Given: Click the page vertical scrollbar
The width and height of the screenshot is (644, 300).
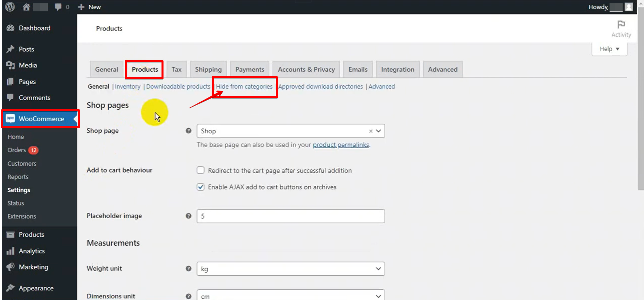Looking at the screenshot, I should tap(640, 100).
